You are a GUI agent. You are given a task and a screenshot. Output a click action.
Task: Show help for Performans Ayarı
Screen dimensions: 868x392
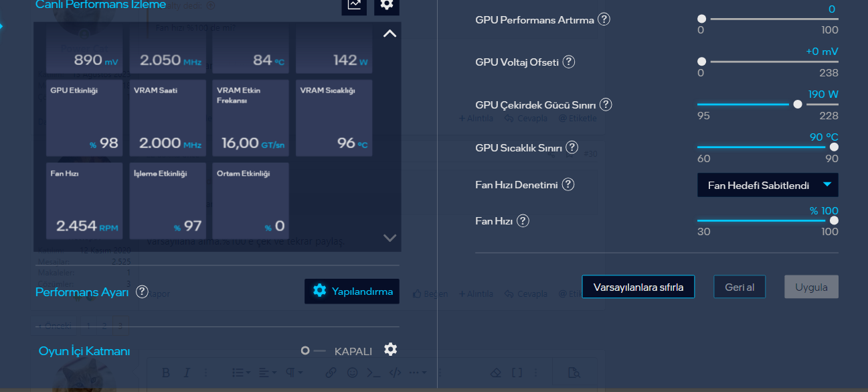click(142, 291)
